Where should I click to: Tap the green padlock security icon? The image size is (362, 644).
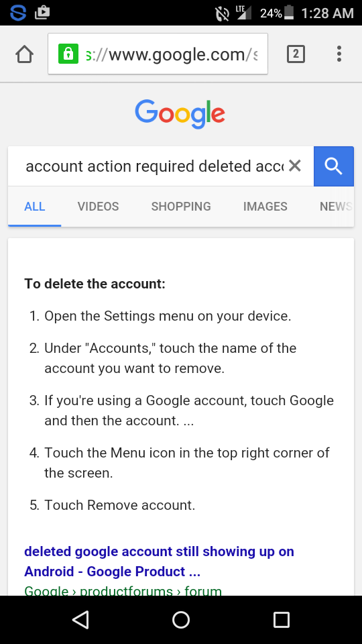[x=68, y=54]
